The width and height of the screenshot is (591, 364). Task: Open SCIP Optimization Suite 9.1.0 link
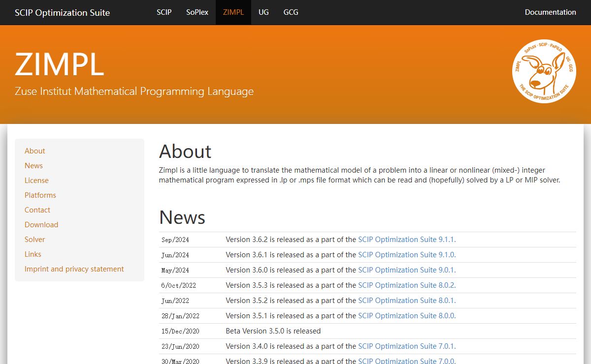(407, 255)
